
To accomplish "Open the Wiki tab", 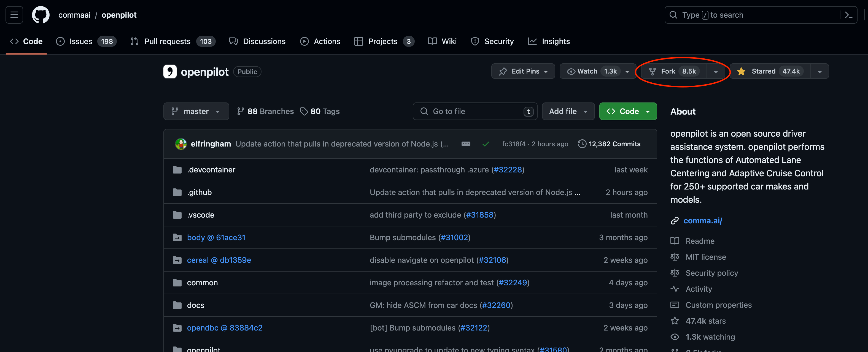I will pos(442,41).
